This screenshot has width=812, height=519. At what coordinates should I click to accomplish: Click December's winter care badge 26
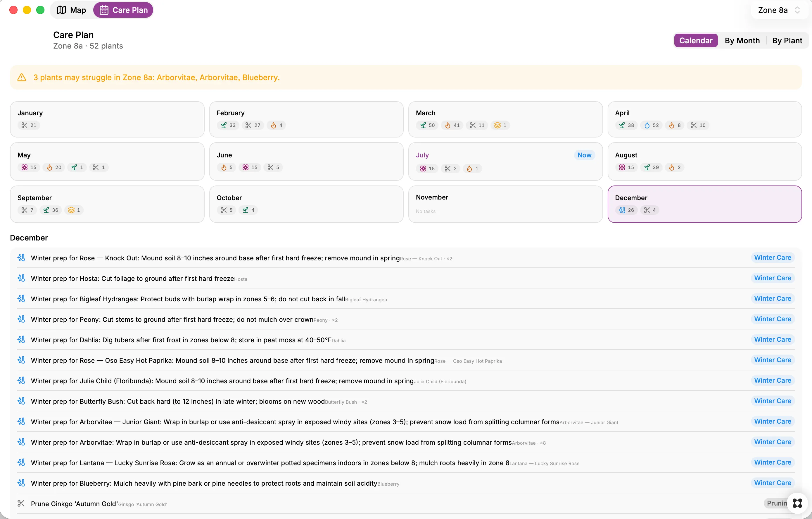(x=626, y=210)
